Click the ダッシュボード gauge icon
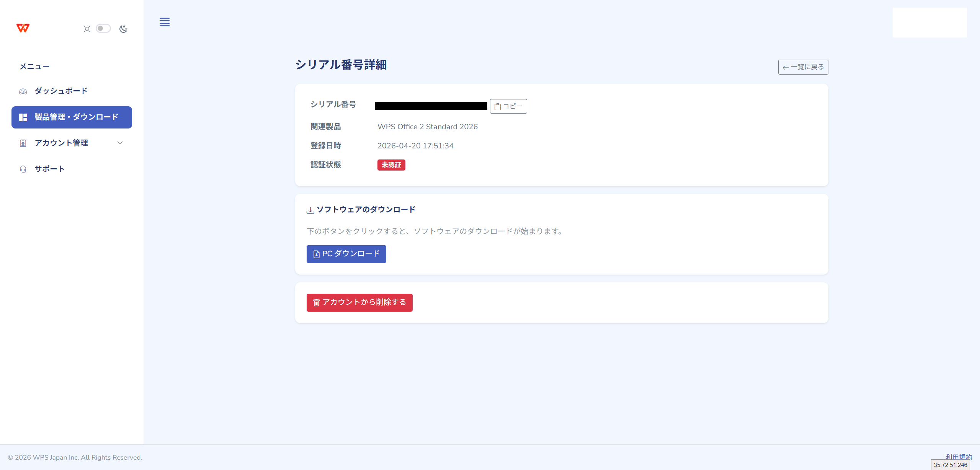 pyautogui.click(x=23, y=91)
